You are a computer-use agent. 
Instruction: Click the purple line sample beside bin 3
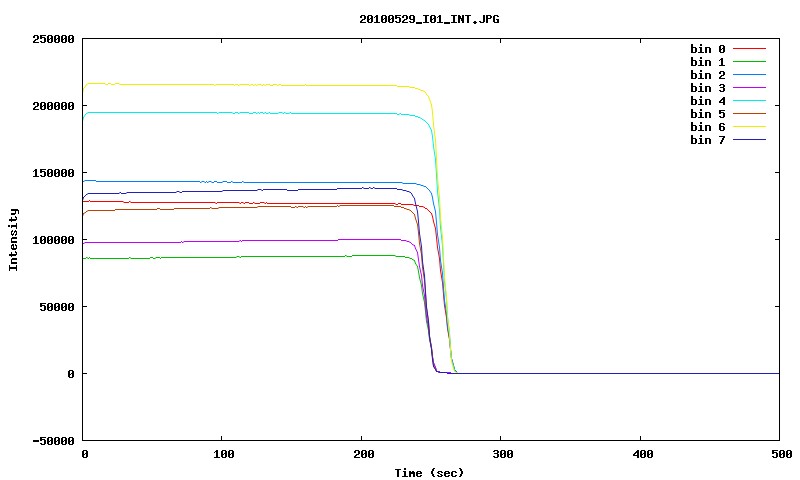[x=749, y=88]
